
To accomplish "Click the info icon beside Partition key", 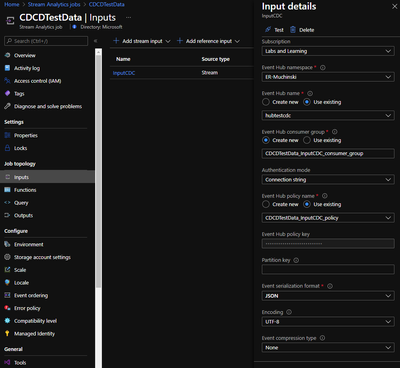I will [296, 260].
